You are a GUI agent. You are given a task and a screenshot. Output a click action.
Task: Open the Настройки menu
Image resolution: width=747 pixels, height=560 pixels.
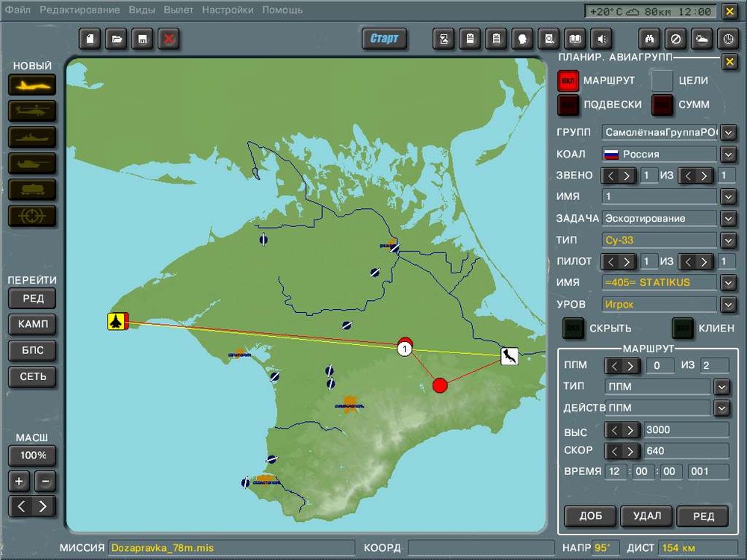click(228, 10)
